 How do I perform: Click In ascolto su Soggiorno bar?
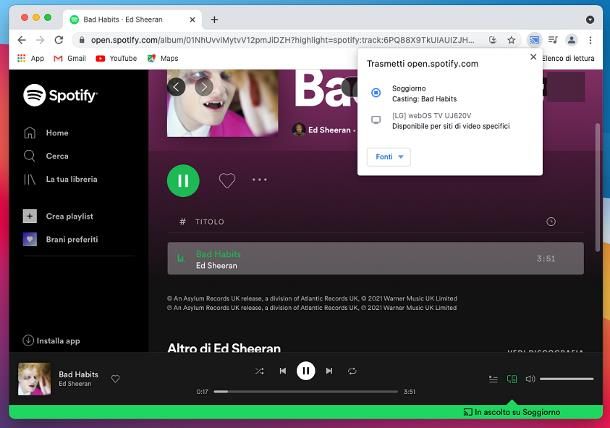click(x=306, y=412)
